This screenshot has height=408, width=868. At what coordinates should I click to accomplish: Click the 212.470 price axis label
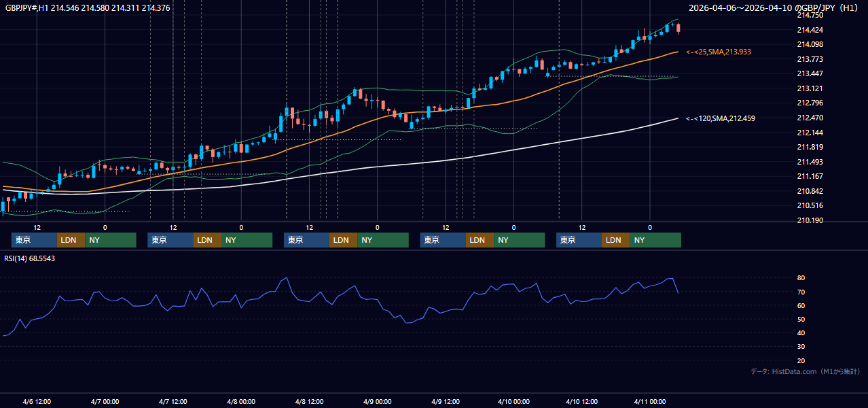(x=810, y=118)
